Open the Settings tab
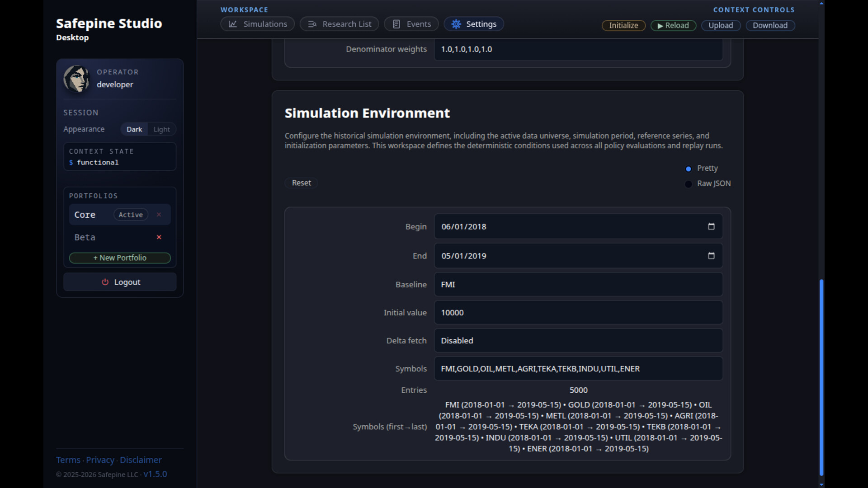 tap(473, 24)
